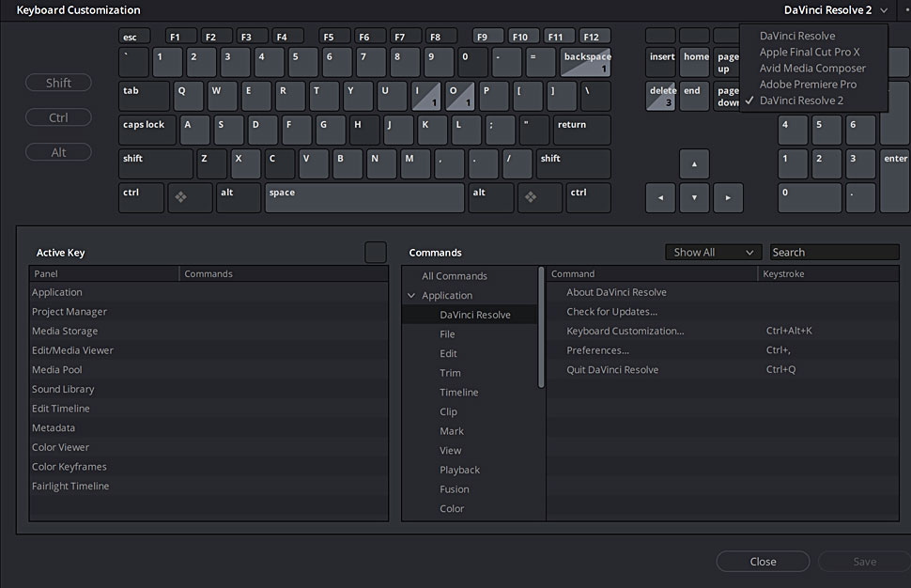
Task: Toggle the Shift modifier button
Action: tap(58, 83)
